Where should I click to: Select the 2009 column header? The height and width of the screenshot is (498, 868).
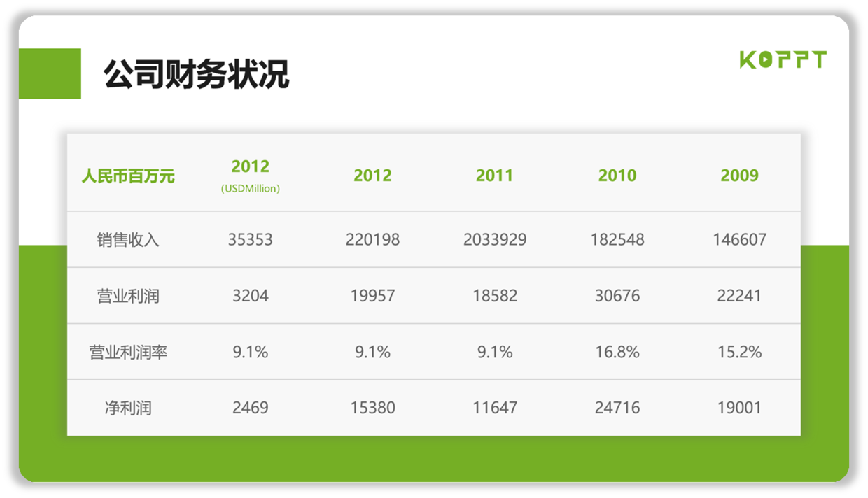tap(740, 176)
